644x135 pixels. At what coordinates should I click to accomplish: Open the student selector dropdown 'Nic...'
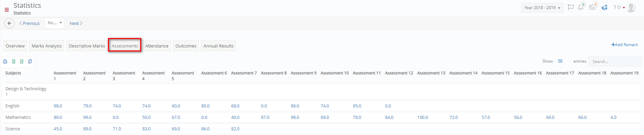tap(54, 23)
